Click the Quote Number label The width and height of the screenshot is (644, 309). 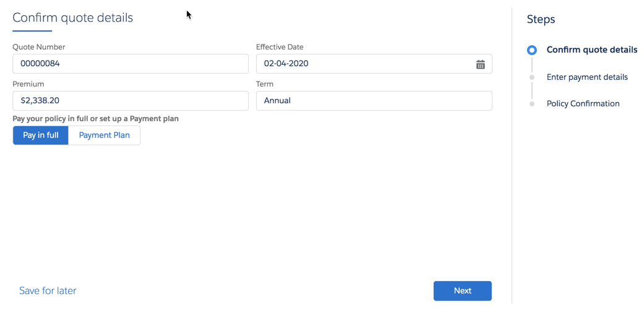click(39, 47)
